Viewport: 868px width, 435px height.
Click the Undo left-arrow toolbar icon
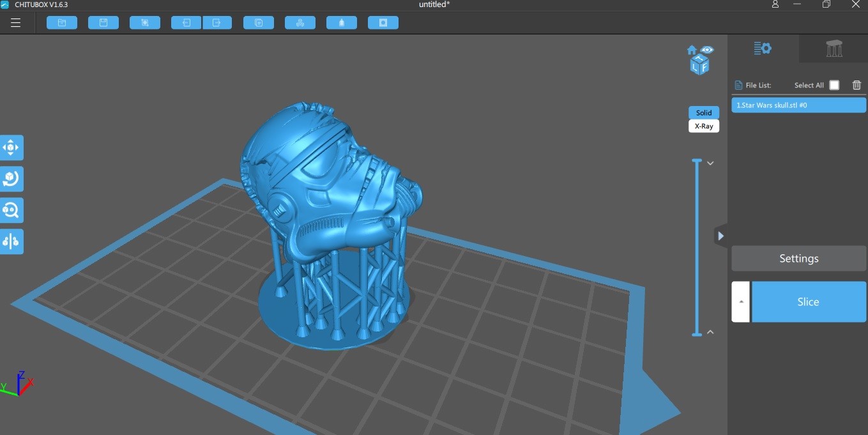(187, 23)
